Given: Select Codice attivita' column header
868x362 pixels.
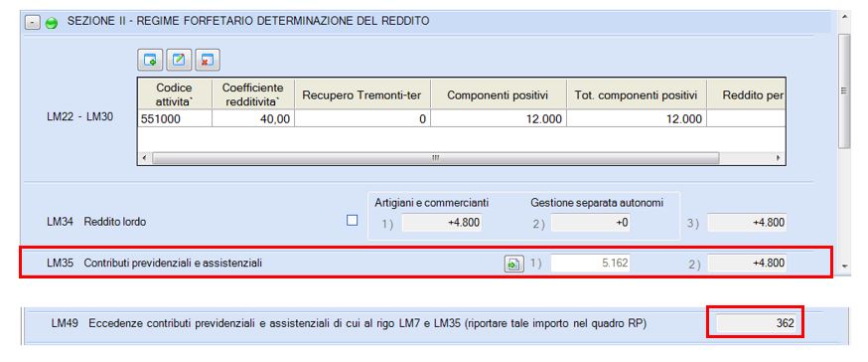Looking at the screenshot, I should (175, 94).
